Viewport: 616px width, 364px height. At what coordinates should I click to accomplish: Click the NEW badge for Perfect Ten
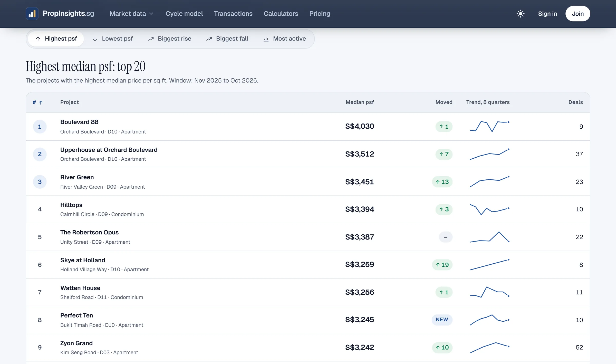[442, 320]
